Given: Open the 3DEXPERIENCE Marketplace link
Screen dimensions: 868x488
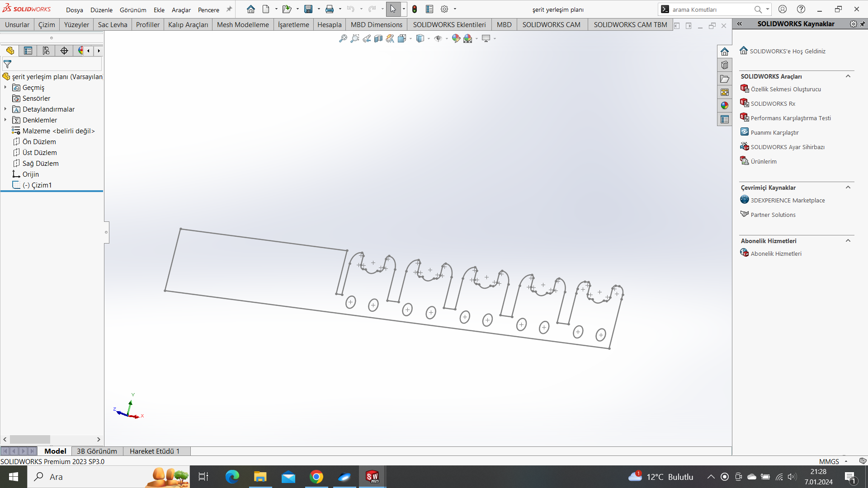Looking at the screenshot, I should [x=788, y=200].
